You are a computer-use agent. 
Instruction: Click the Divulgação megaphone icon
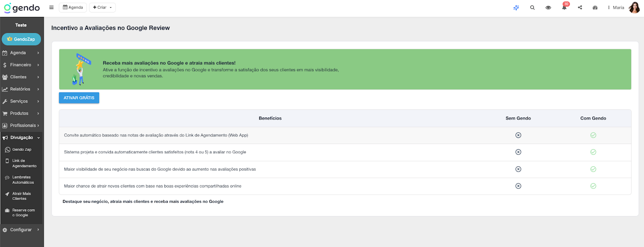(x=5, y=138)
